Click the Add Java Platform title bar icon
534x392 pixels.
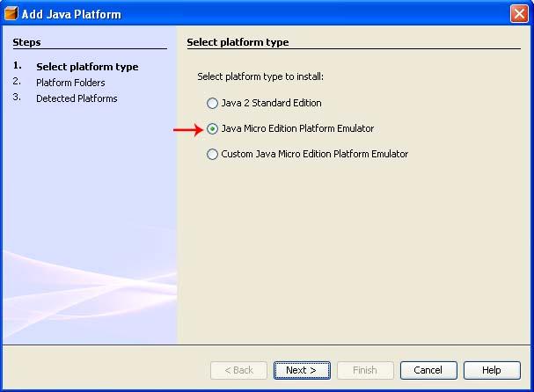11,14
